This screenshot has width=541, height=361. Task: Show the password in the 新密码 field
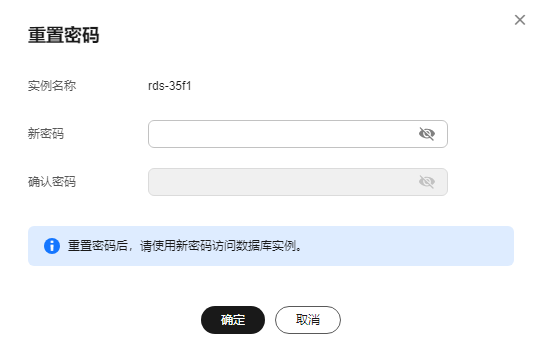tap(427, 134)
